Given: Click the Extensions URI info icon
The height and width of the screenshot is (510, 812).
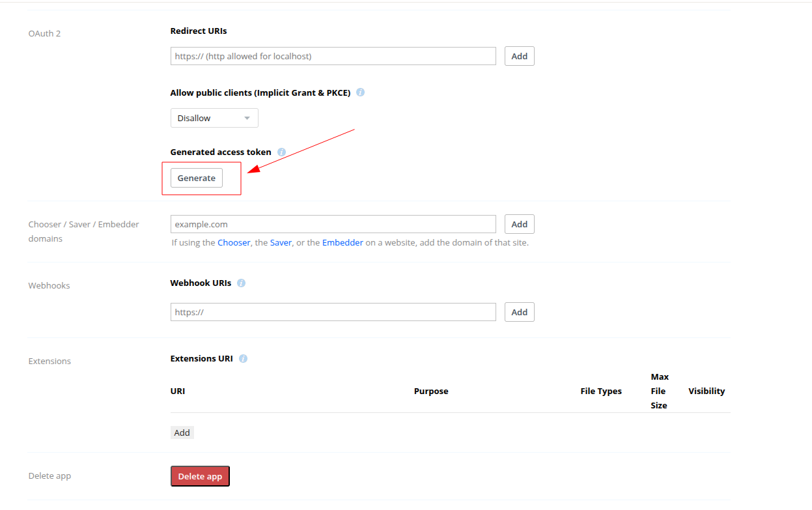Looking at the screenshot, I should tap(243, 359).
